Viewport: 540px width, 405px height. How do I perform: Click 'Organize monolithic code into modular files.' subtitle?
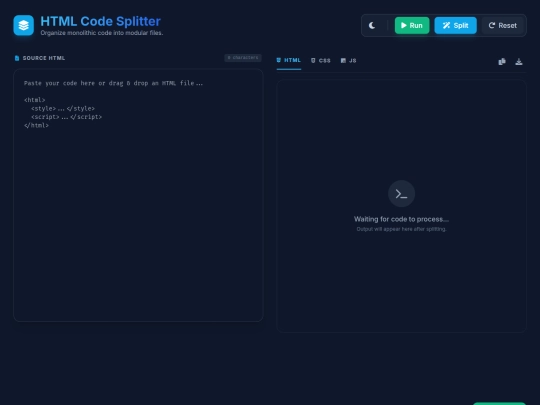click(x=102, y=33)
